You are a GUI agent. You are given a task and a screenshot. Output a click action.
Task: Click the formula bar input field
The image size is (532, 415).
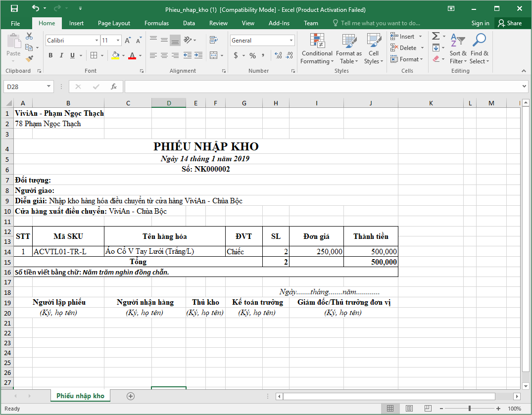click(x=322, y=87)
